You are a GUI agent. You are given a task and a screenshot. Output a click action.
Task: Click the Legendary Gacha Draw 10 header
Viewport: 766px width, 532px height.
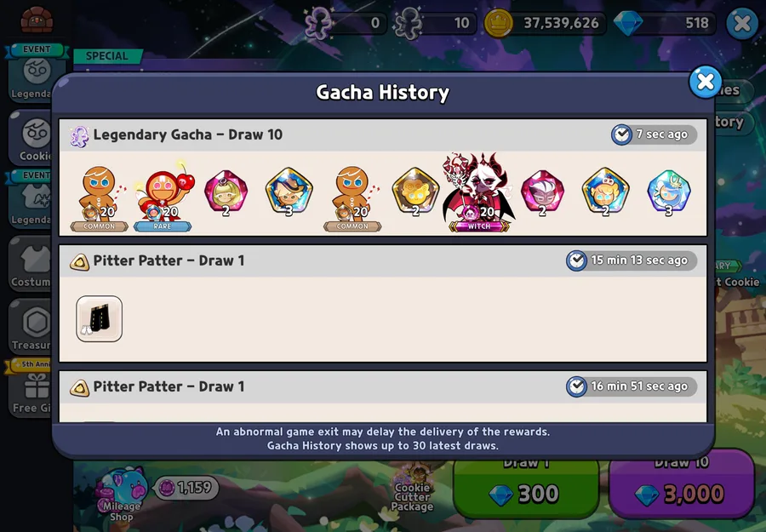click(187, 134)
